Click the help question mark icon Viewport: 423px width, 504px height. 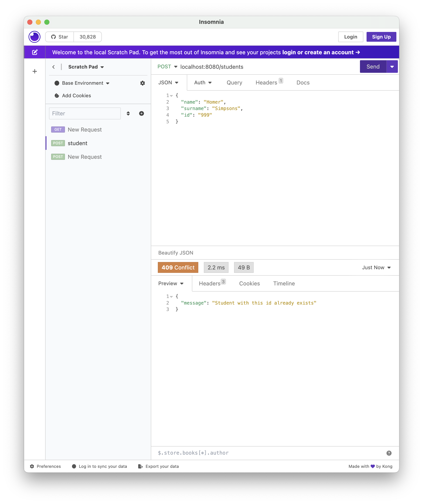tap(389, 453)
